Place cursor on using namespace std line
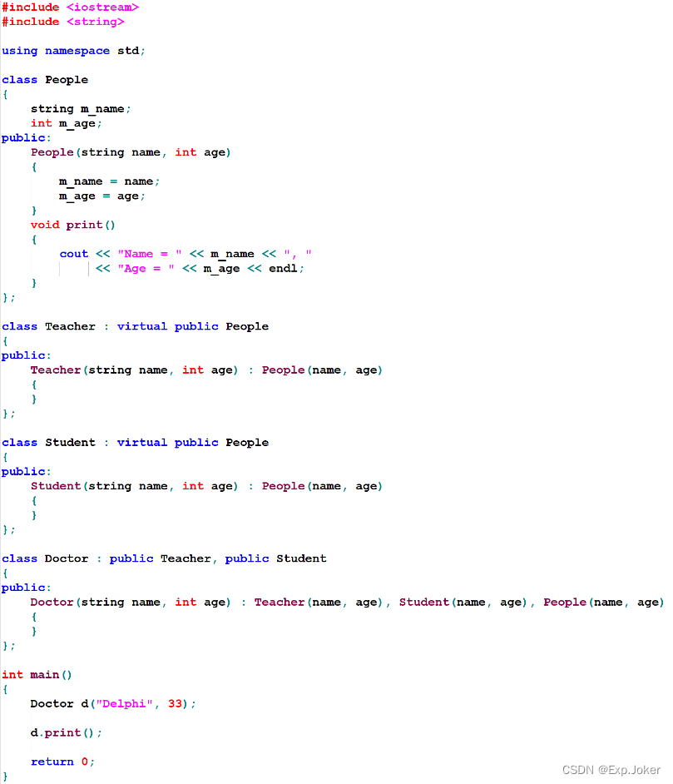This screenshot has width=673, height=784. (x=73, y=51)
